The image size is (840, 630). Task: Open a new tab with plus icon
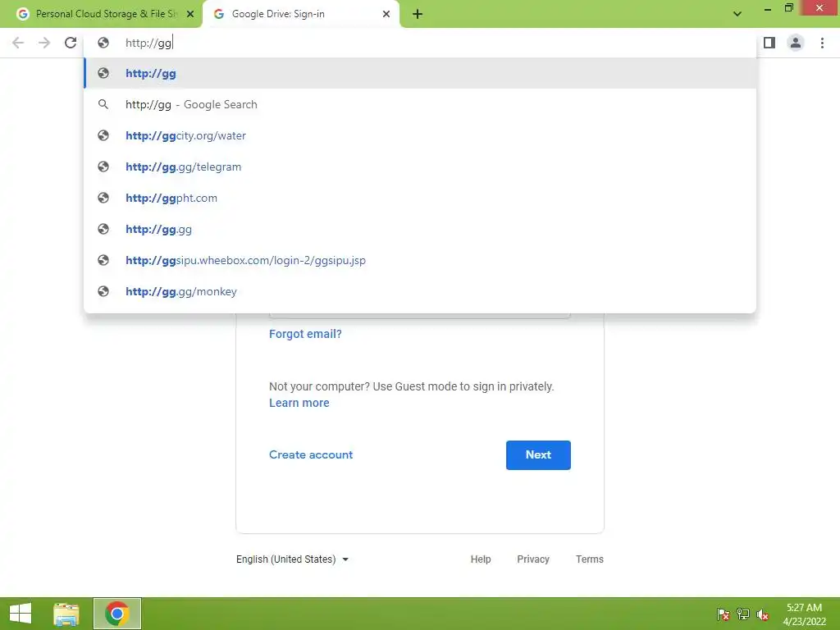[418, 15]
